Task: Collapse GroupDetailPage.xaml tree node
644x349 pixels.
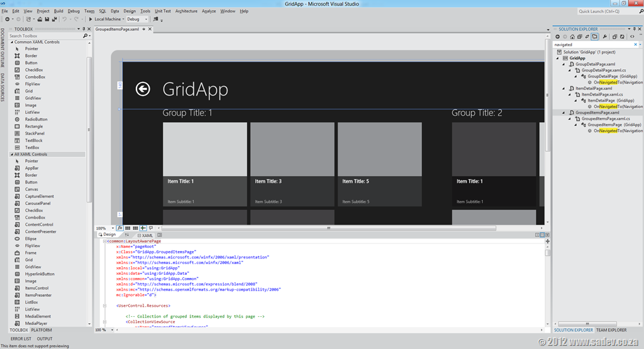Action: click(x=564, y=65)
